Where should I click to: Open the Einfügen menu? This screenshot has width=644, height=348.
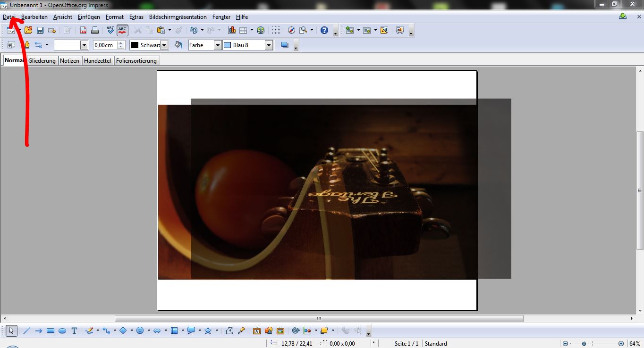89,17
